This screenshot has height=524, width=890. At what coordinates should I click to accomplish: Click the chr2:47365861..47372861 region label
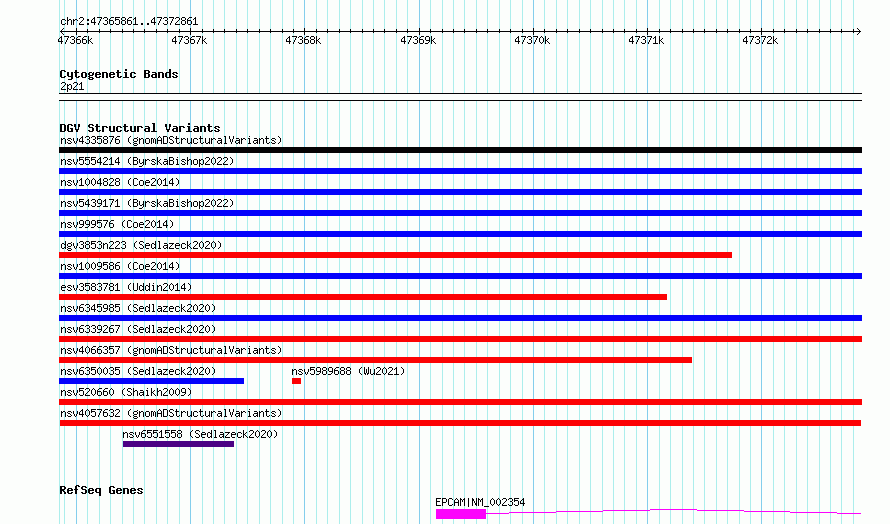pyautogui.click(x=129, y=22)
